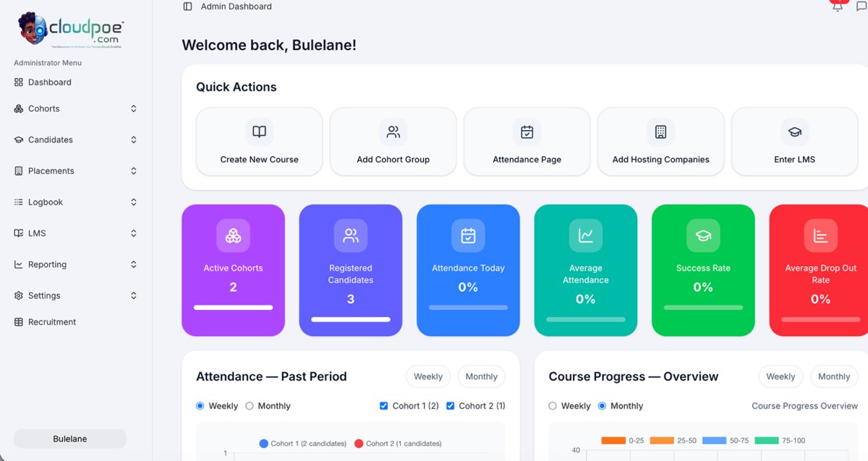Uncheck the Cohort 2 (1) checkbox
The image size is (868, 461).
click(x=451, y=406)
